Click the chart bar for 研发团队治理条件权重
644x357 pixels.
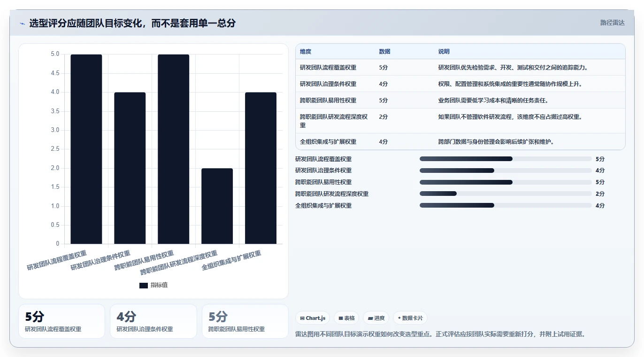[130, 168]
